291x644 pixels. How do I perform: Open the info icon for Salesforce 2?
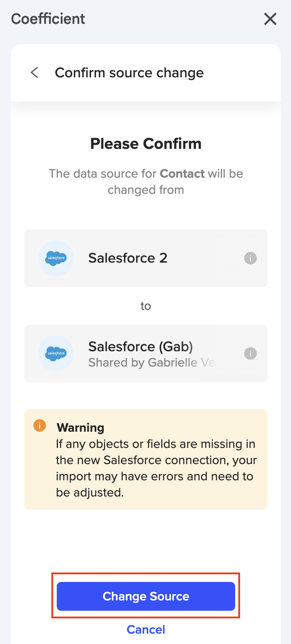pos(250,258)
